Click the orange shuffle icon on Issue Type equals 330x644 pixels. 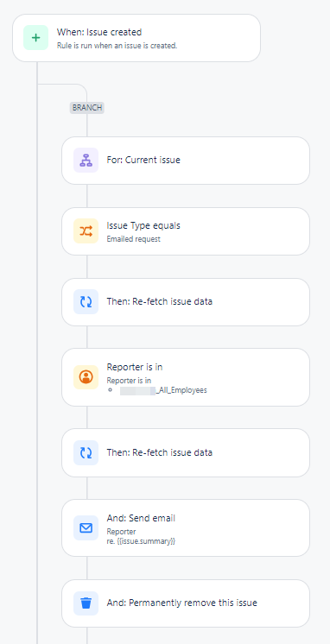tap(86, 231)
